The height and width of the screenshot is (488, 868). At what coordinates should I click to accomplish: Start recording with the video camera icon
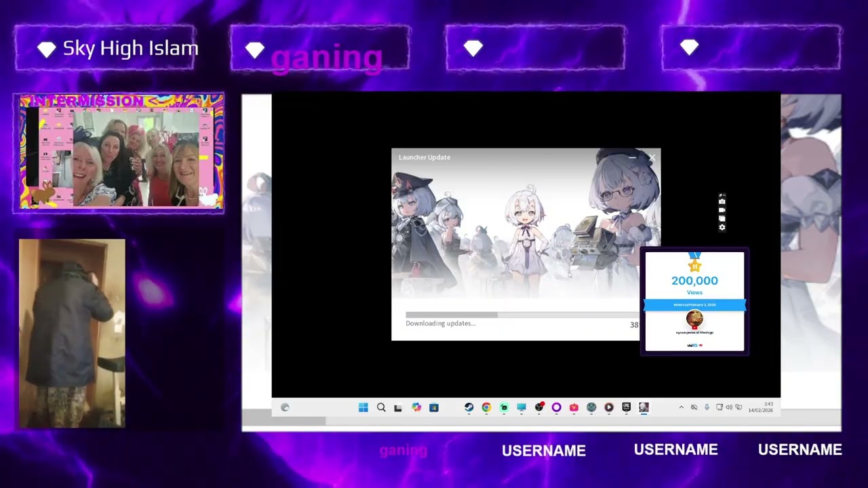click(722, 210)
